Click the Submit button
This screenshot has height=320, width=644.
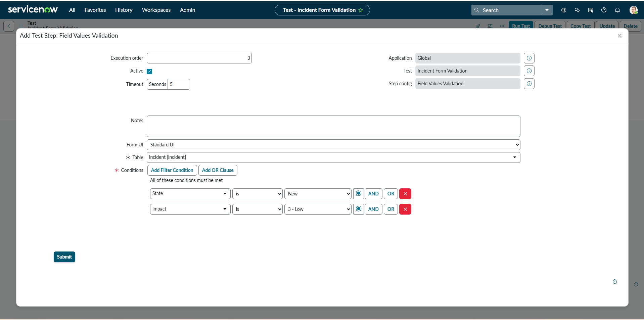tap(64, 257)
